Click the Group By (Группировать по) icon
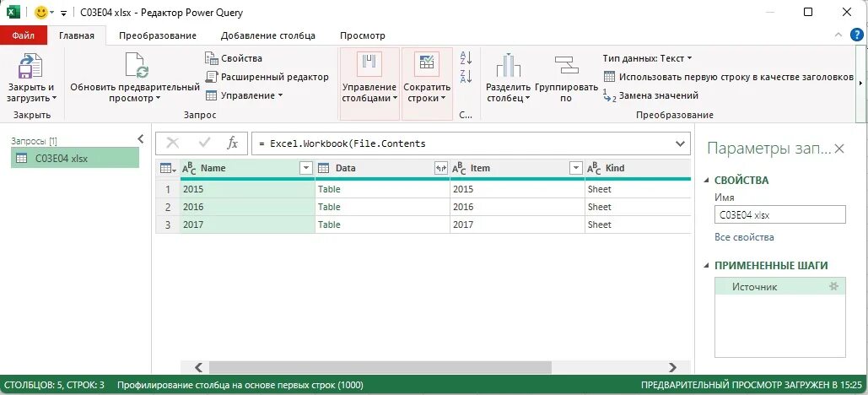868x395 pixels. (566, 65)
